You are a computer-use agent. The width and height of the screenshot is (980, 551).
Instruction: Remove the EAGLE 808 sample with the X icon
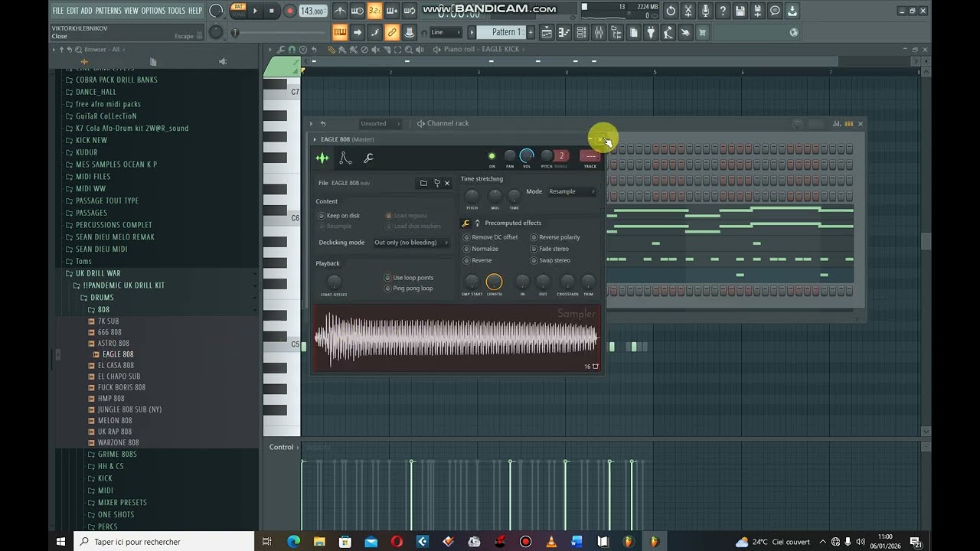pyautogui.click(x=447, y=183)
